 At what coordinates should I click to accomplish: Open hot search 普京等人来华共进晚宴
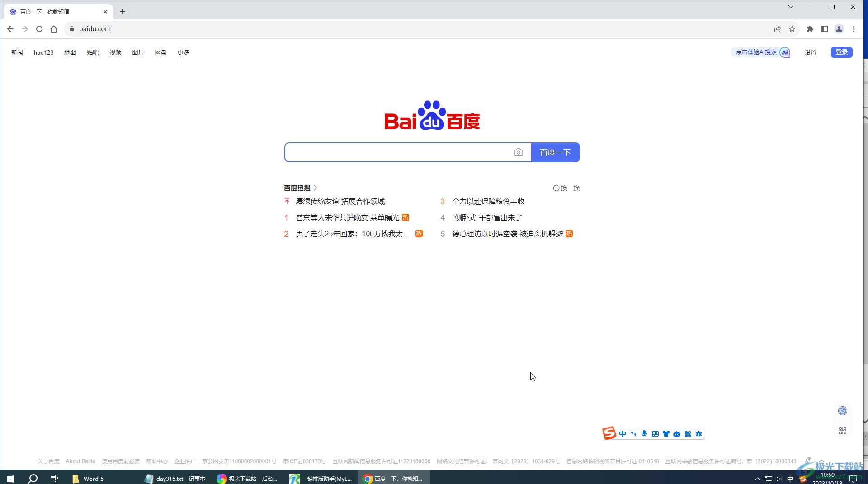click(347, 217)
